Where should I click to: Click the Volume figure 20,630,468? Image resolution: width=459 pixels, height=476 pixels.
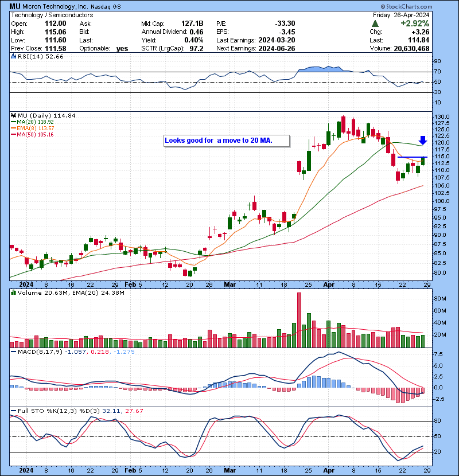(411, 48)
